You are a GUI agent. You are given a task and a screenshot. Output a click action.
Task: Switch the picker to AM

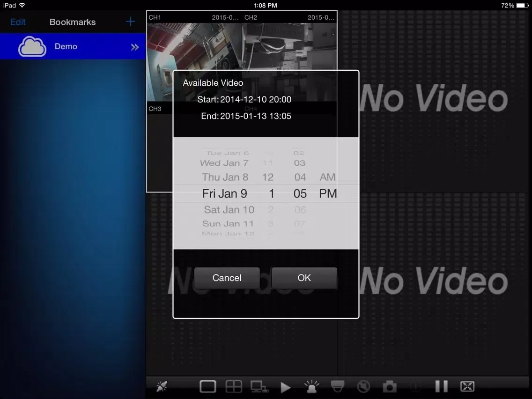click(327, 177)
